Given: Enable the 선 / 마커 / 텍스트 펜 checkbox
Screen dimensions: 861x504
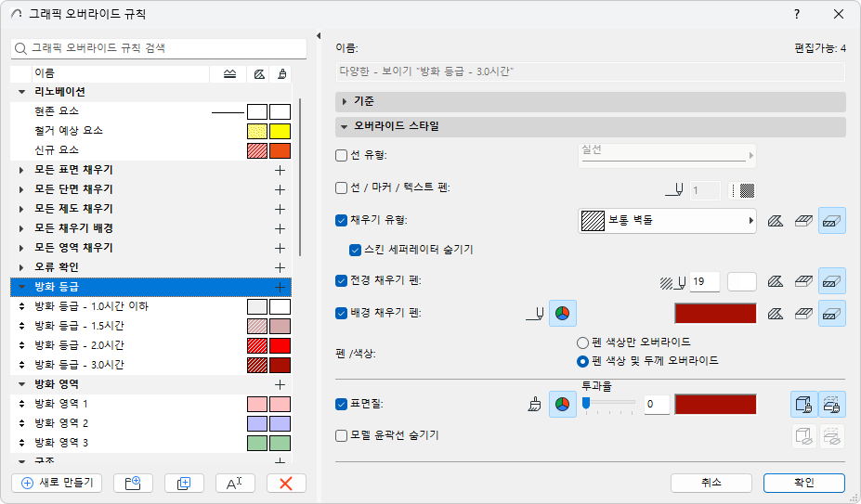Looking at the screenshot, I should point(341,188).
